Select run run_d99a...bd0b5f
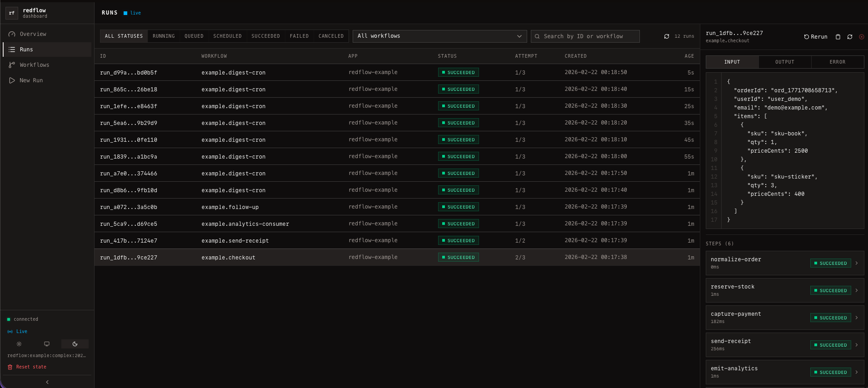 point(397,73)
